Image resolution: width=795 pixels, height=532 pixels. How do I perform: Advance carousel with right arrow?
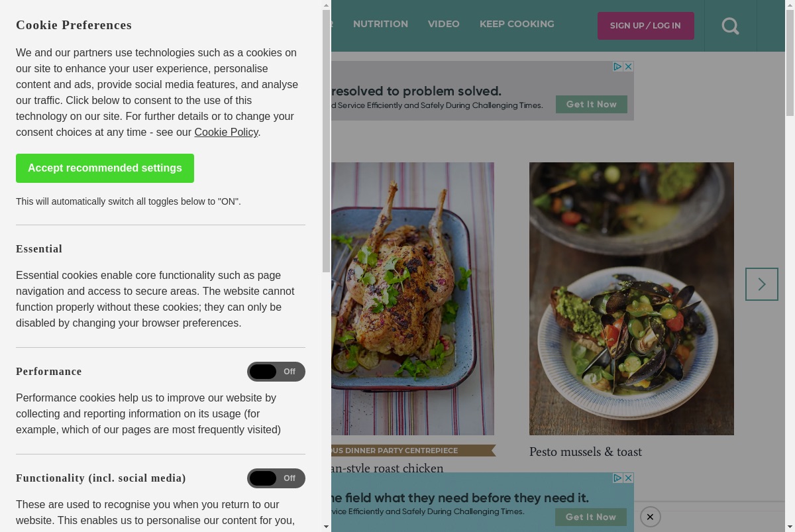coord(762,284)
